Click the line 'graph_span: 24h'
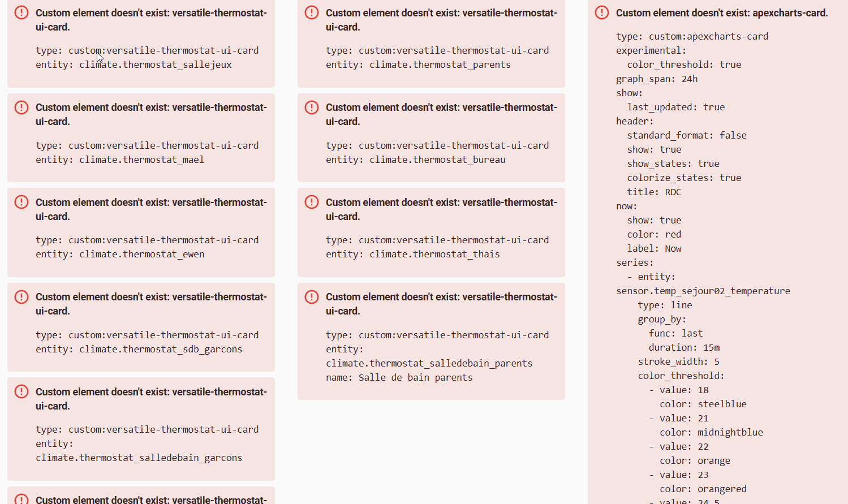The width and height of the screenshot is (848, 504). (657, 79)
